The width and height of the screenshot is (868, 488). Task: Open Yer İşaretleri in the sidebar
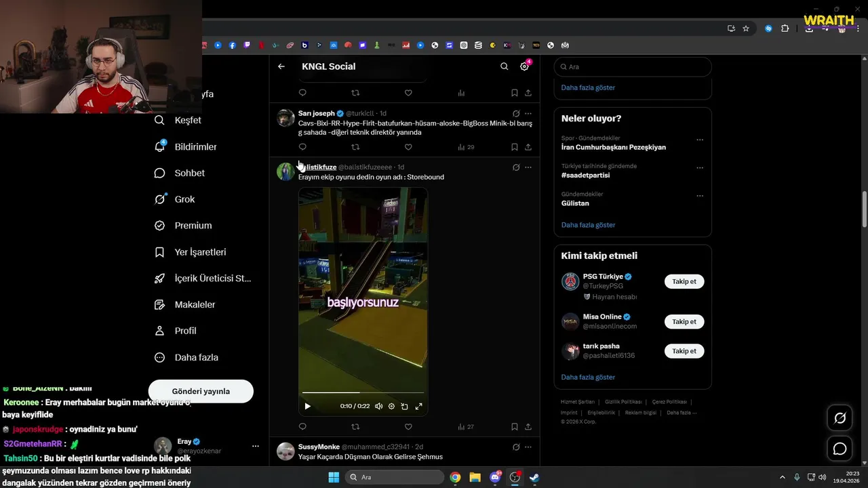pyautogui.click(x=191, y=252)
